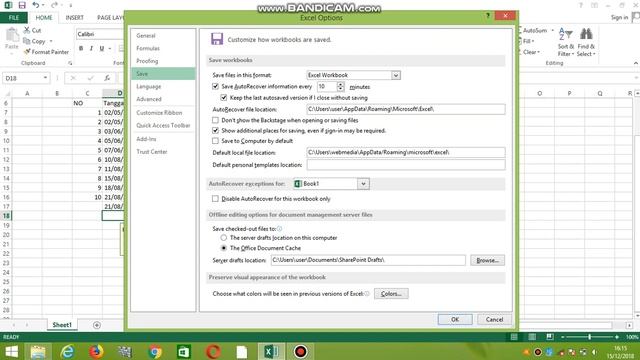This screenshot has height=360, width=640.
Task: Open the AutoRecover exceptions for Book1 dropdown
Action: (x=363, y=184)
